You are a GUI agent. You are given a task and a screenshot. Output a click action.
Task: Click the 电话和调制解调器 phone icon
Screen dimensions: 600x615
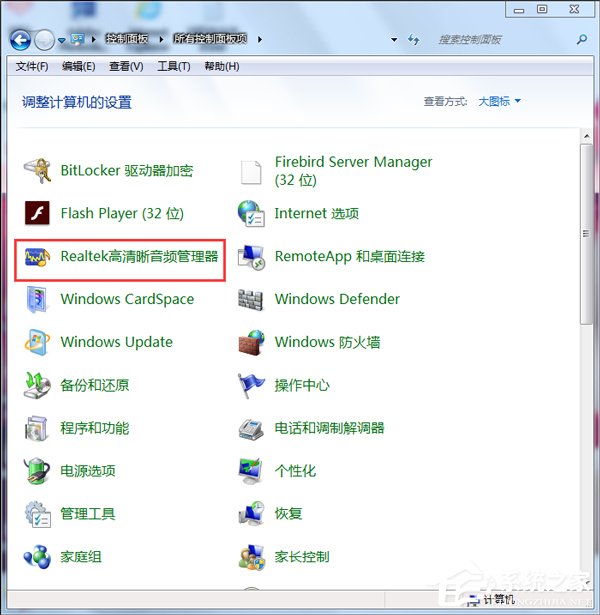tap(251, 429)
